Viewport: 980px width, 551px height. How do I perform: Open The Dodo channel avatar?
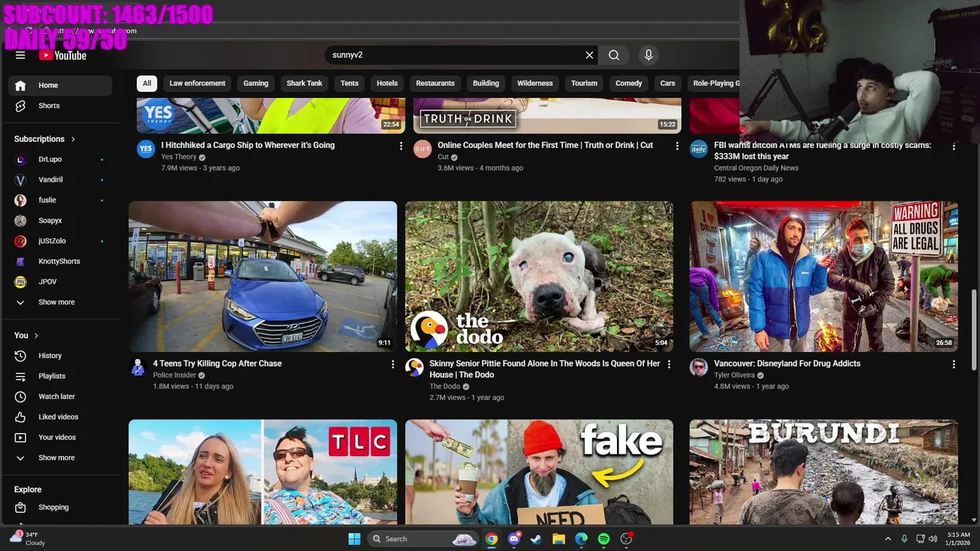pos(414,368)
